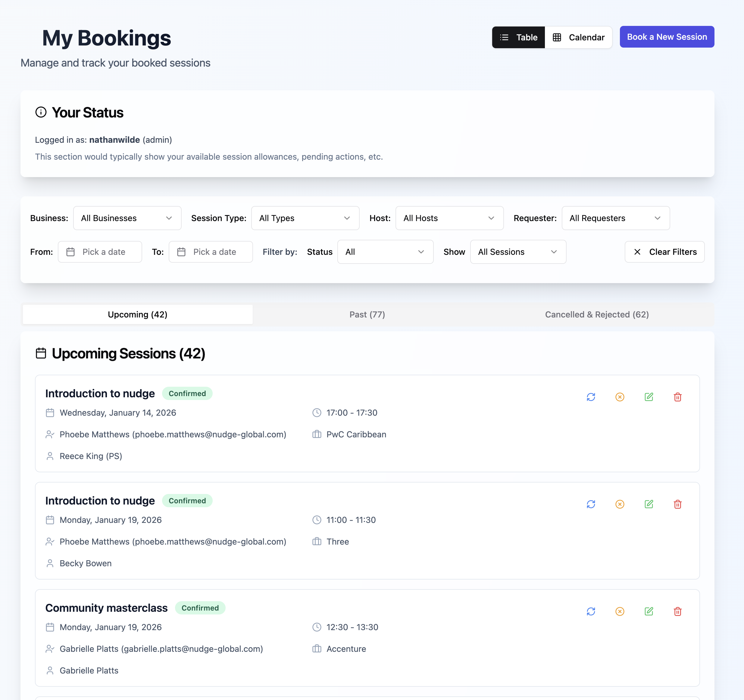Clear all filters
This screenshot has height=700, width=744.
665,252
